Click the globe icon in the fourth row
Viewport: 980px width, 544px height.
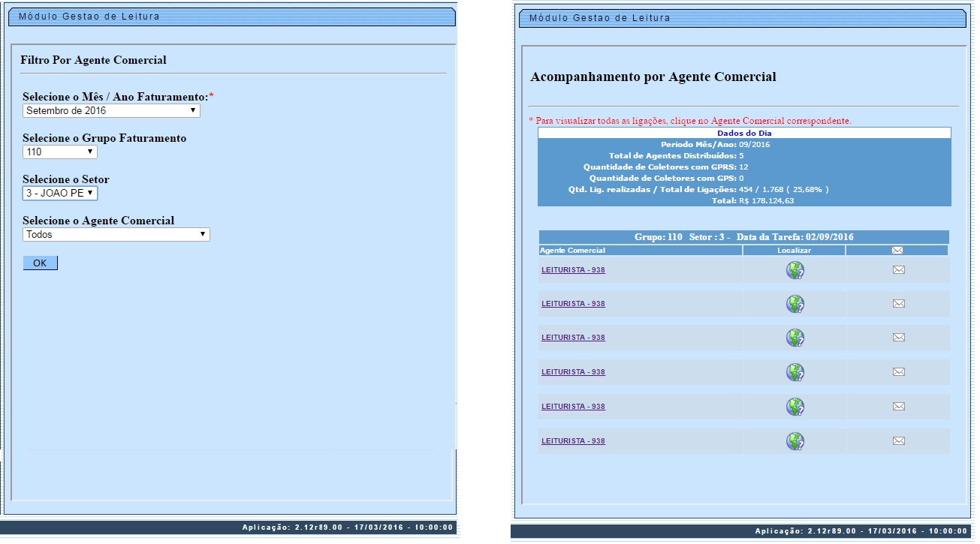795,371
